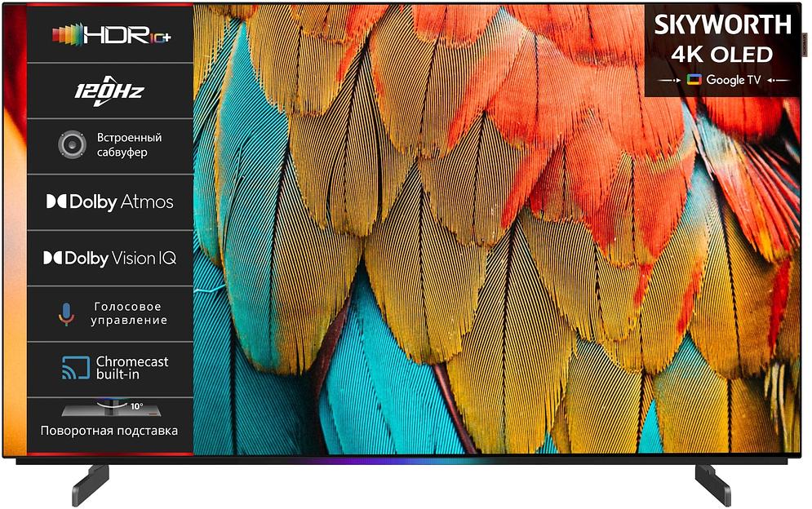Viewport: 812px width, 509px height.
Task: Click the Встроенный сабвуфер text label
Action: tap(130, 144)
